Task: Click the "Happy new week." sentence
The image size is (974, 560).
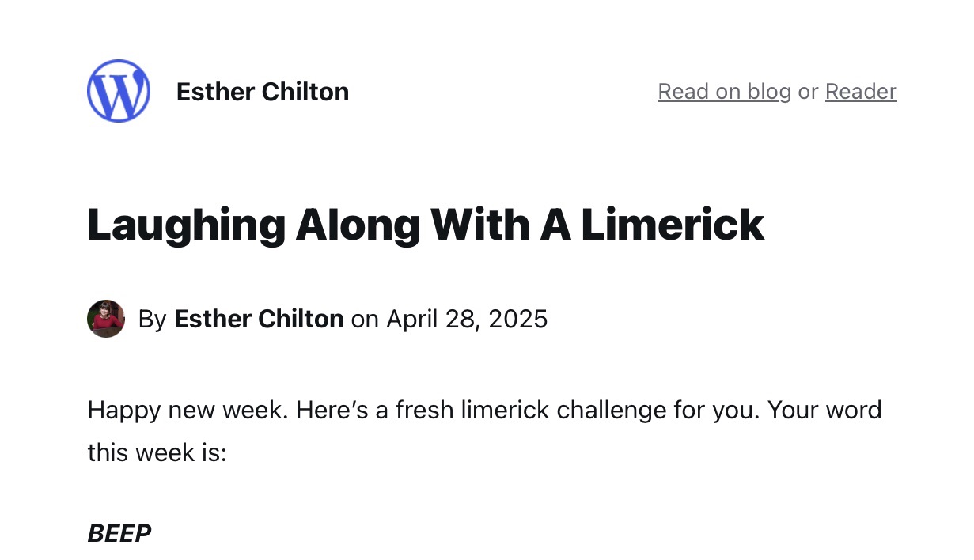Action: (186, 411)
